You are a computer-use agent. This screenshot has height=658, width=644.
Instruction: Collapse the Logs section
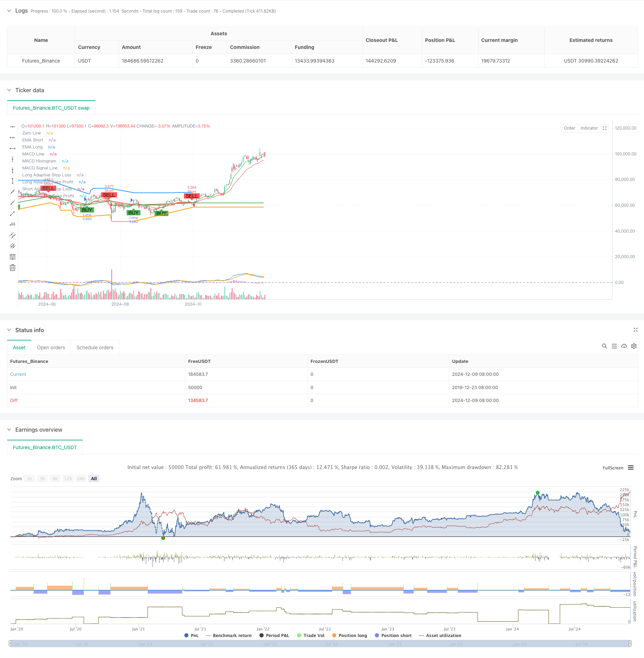coord(9,11)
